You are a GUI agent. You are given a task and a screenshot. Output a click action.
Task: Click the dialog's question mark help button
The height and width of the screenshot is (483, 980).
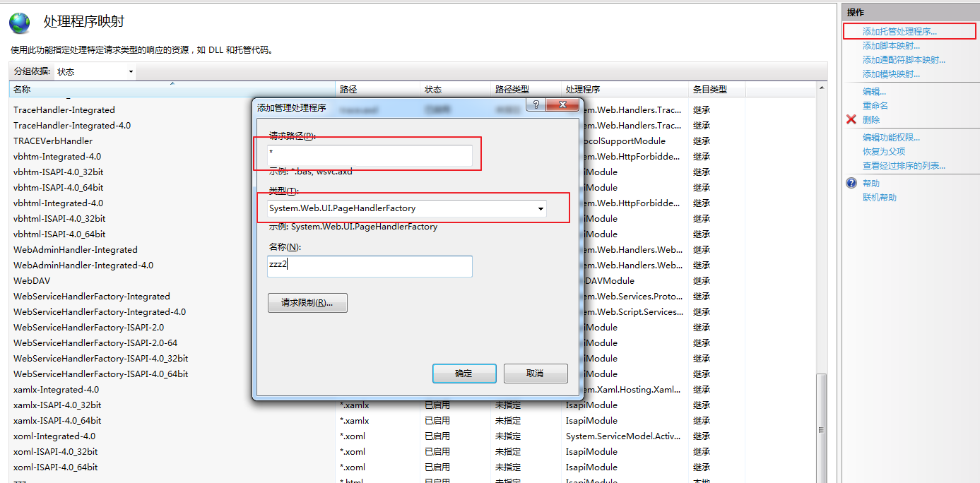[536, 105]
